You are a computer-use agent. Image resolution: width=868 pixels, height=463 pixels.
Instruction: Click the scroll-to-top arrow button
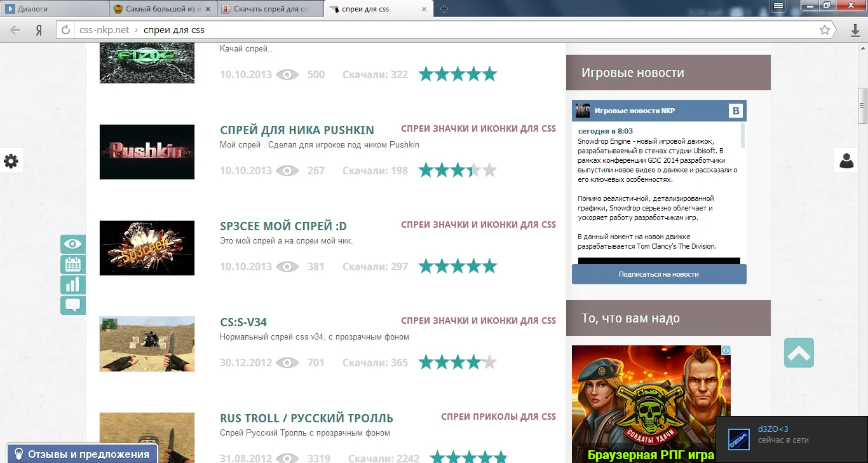(799, 352)
